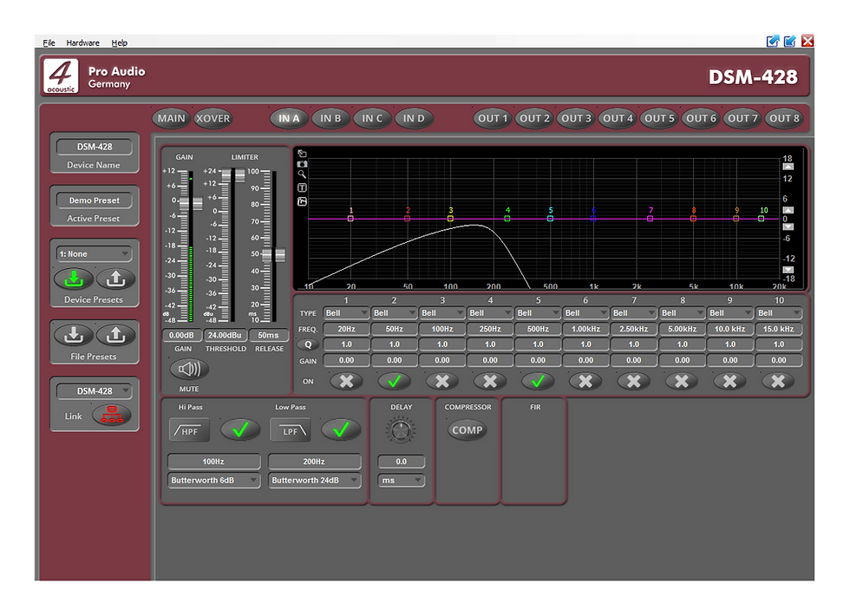Click the graph curve display icon

[302, 201]
